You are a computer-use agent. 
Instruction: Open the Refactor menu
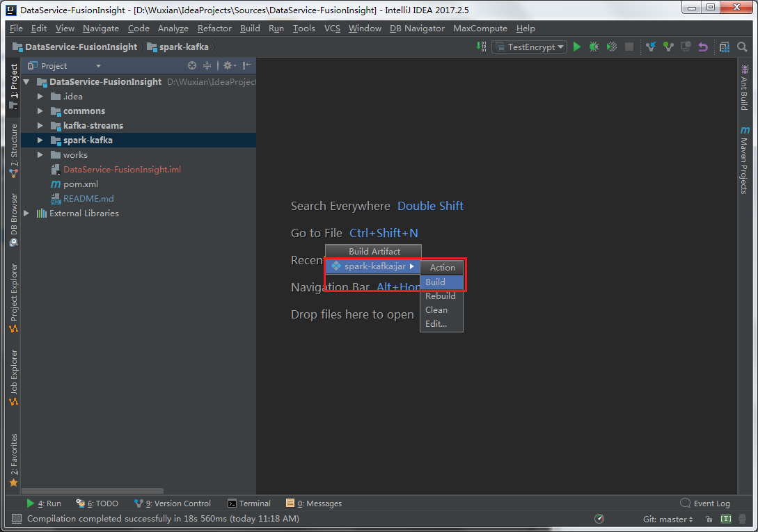(214, 28)
